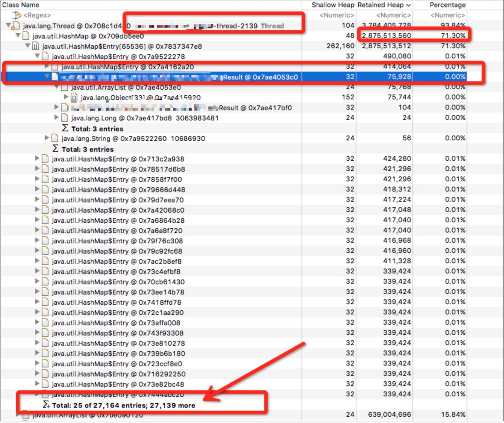Click the retained heap value 2,875,513,560
Image resolution: width=504 pixels, height=423 pixels.
[x=386, y=36]
